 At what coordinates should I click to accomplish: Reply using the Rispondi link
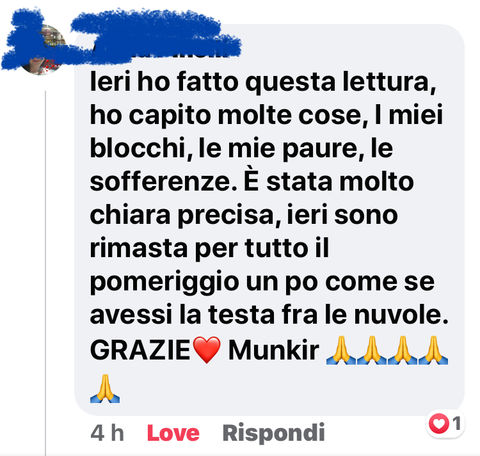(x=273, y=433)
